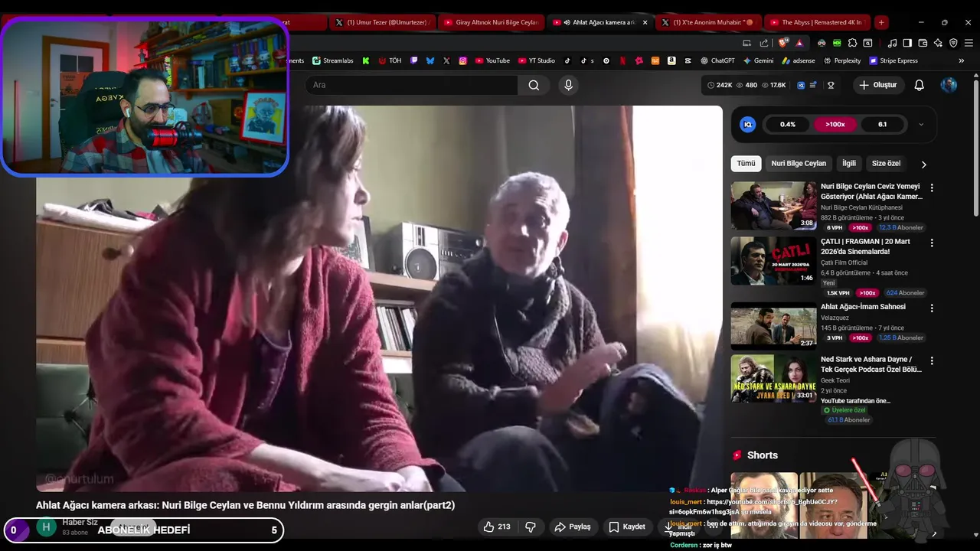This screenshot has height=551, width=980.
Task: Open the ÇATLI FRAGMAN video thumbnail
Action: (x=773, y=260)
